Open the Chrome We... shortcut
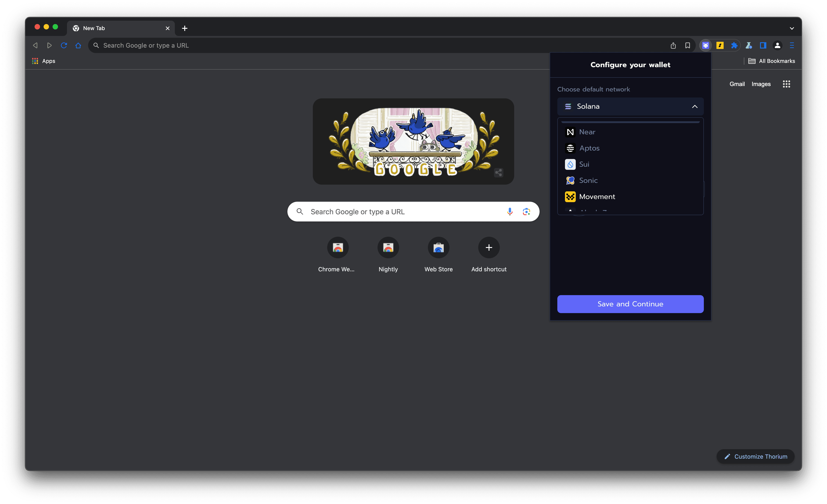This screenshot has height=504, width=827. (x=338, y=255)
